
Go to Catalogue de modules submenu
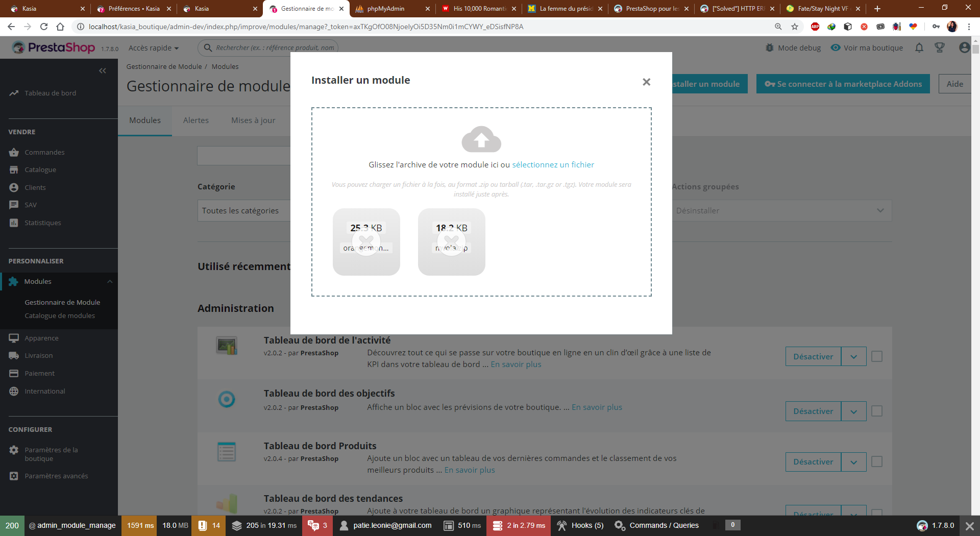(x=60, y=315)
